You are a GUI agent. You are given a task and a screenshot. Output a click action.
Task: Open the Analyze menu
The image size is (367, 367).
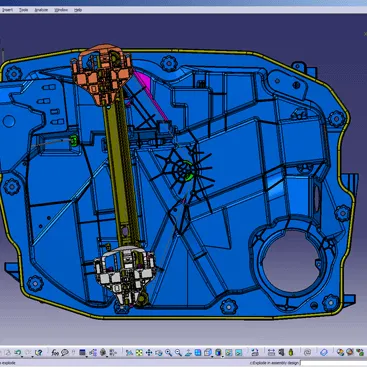click(x=41, y=10)
